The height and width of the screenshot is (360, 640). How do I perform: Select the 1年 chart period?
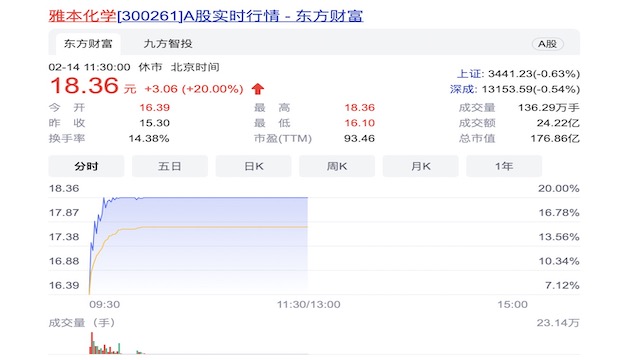click(504, 166)
